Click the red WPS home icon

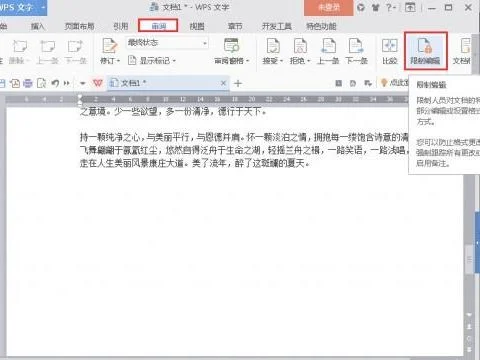98,83
